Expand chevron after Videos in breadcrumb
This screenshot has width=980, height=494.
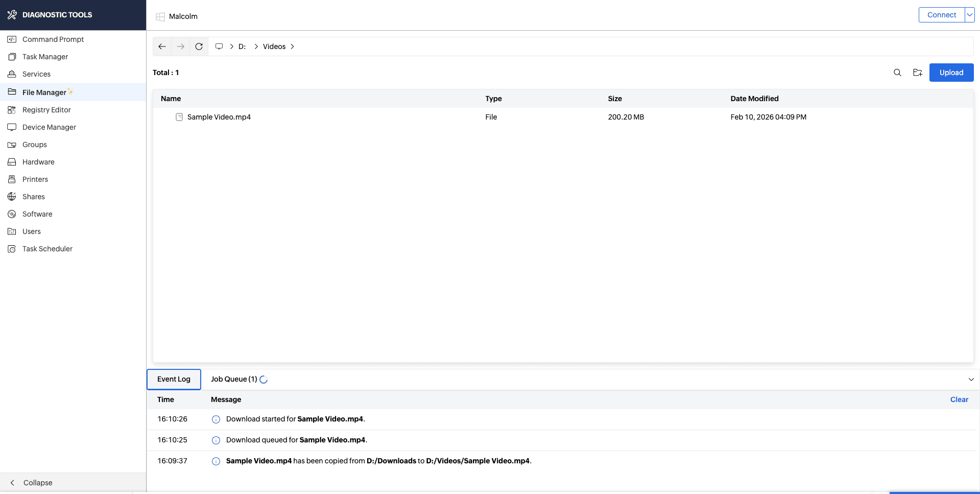(x=293, y=46)
